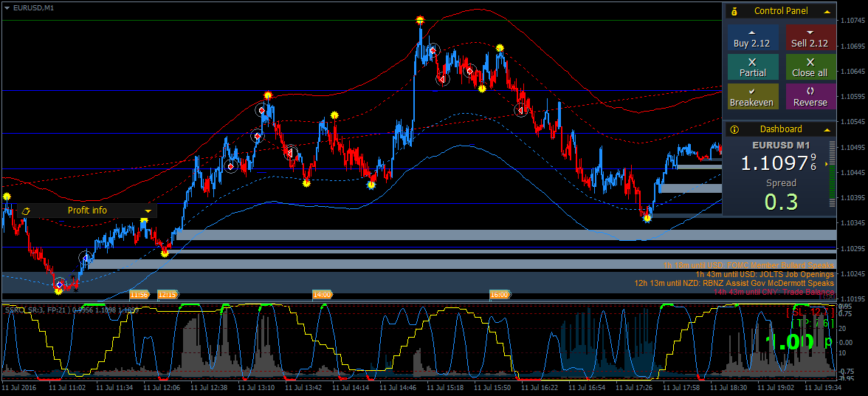868x396 pixels.
Task: Select the 11:56 time marker
Action: click(x=139, y=295)
